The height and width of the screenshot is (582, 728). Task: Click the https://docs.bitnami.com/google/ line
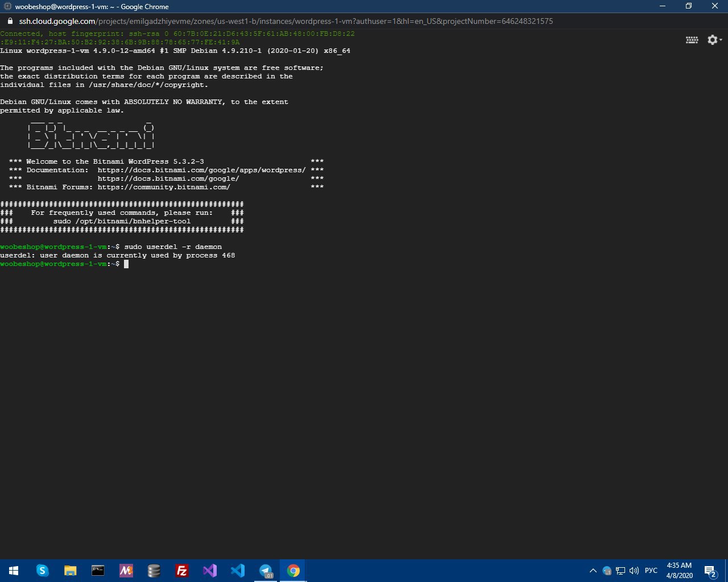(x=168, y=178)
